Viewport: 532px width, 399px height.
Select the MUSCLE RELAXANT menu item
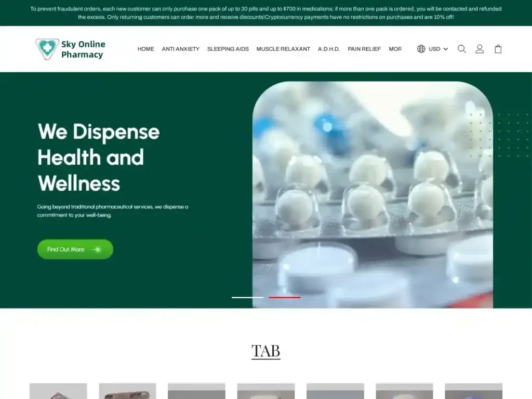pyautogui.click(x=283, y=49)
